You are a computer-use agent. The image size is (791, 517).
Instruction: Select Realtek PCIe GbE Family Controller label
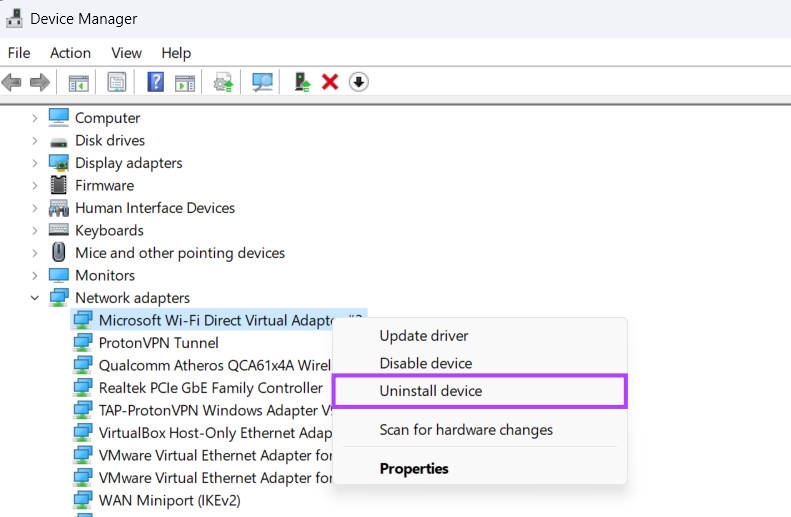(x=210, y=388)
